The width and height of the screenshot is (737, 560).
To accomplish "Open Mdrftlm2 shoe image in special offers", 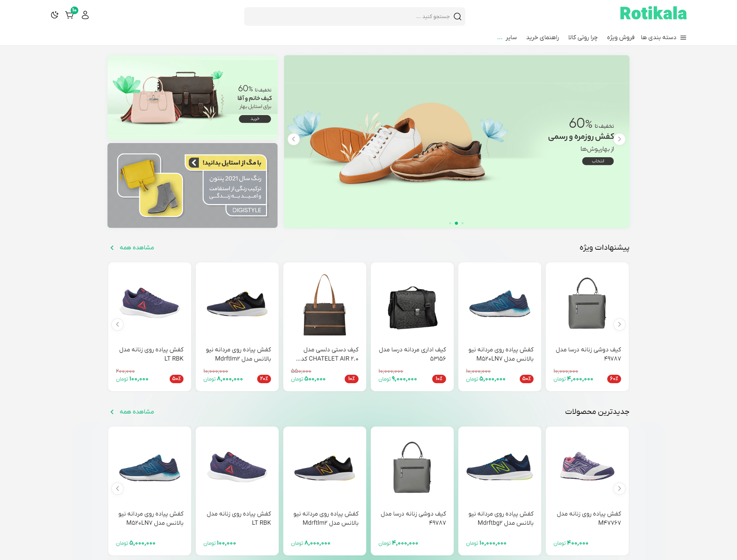I will 237,304.
